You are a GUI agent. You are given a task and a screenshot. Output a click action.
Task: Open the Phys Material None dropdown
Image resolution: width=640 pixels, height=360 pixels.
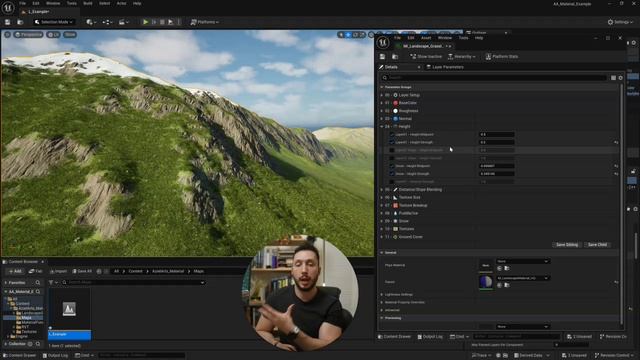(522, 261)
